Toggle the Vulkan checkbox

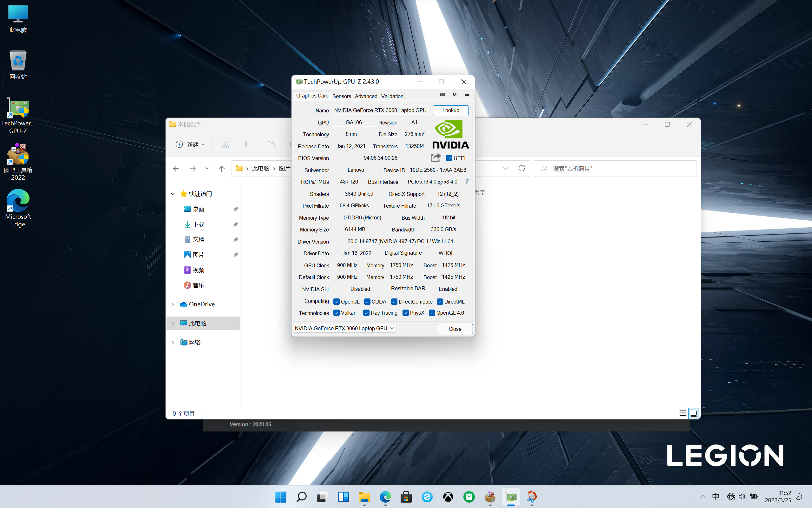336,313
